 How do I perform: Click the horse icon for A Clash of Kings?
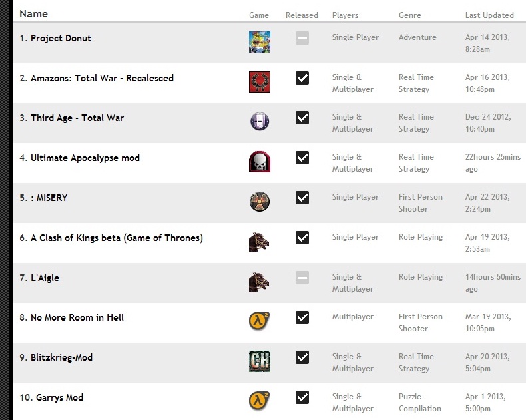259,242
